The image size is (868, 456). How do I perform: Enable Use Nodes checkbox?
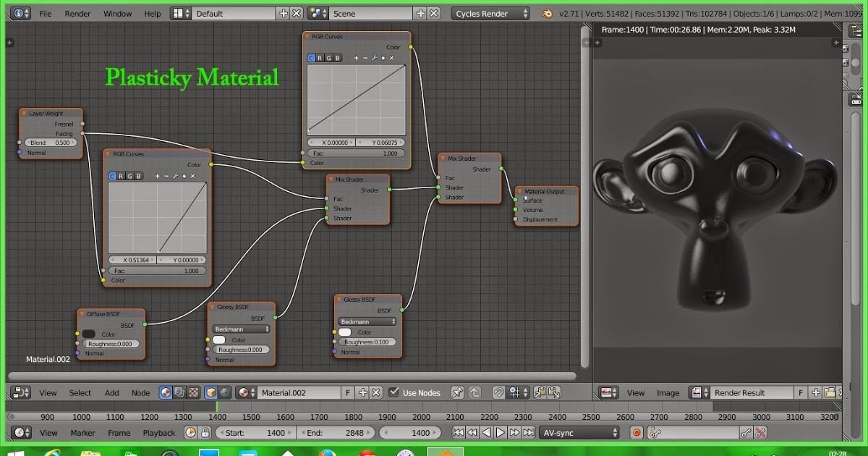pos(393,392)
